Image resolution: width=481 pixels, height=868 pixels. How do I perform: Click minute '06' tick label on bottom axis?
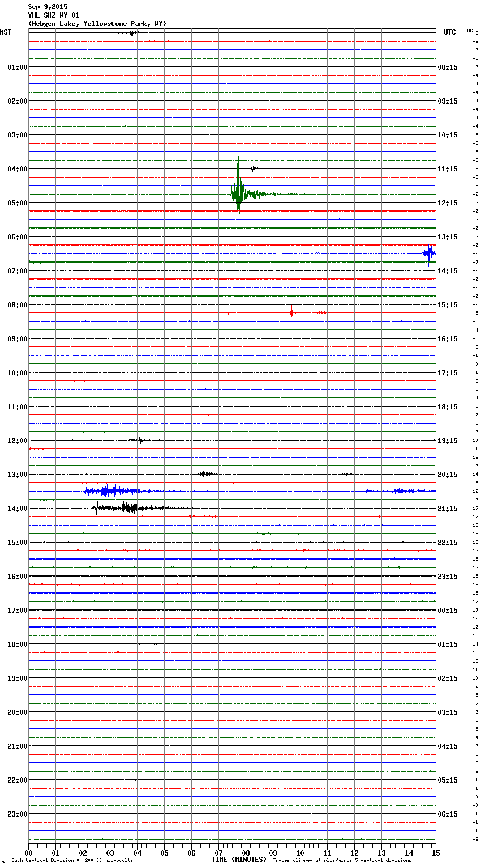pos(191,853)
